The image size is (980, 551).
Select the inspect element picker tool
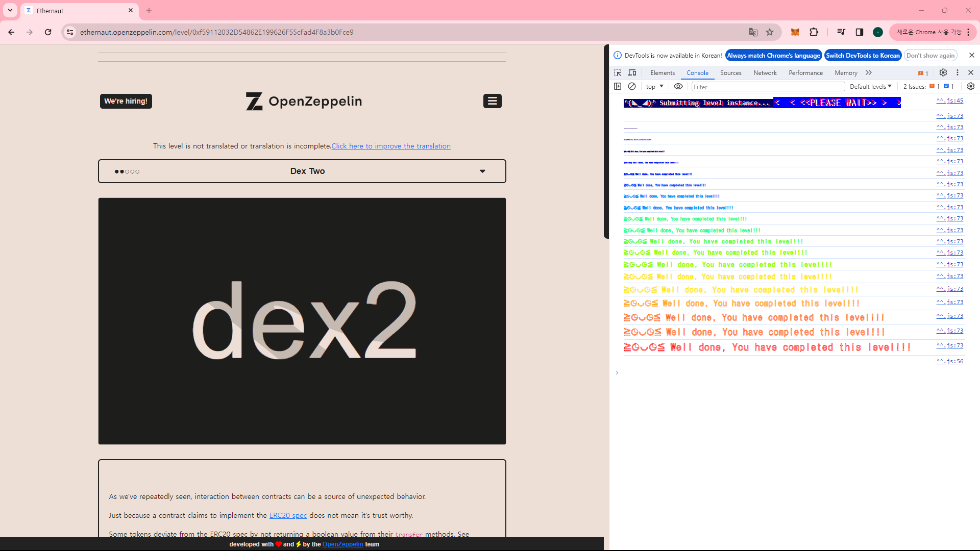(x=618, y=73)
